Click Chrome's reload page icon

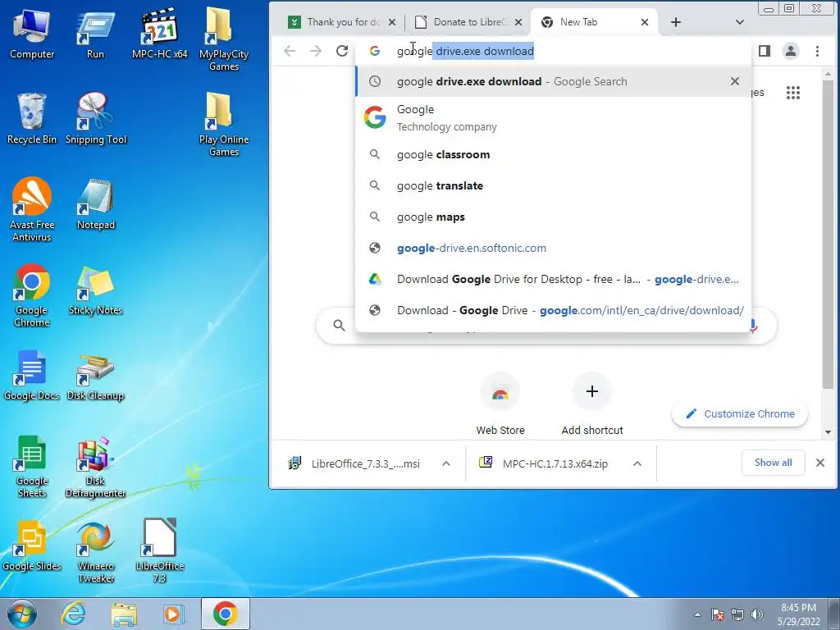342,51
